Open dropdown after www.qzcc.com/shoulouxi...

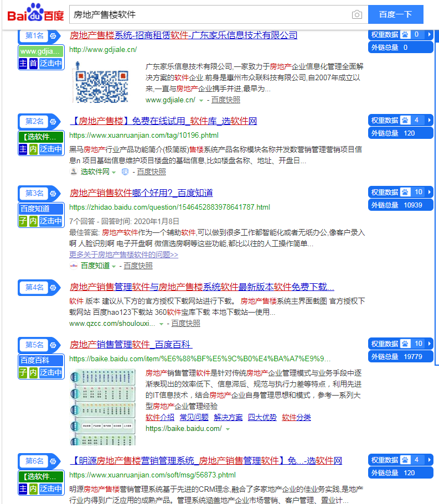point(161,324)
